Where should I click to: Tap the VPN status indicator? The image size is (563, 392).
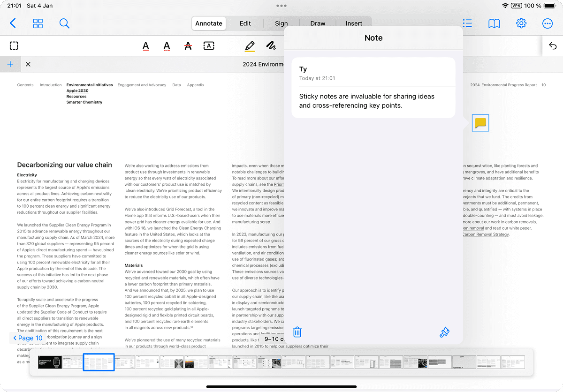coord(517,6)
